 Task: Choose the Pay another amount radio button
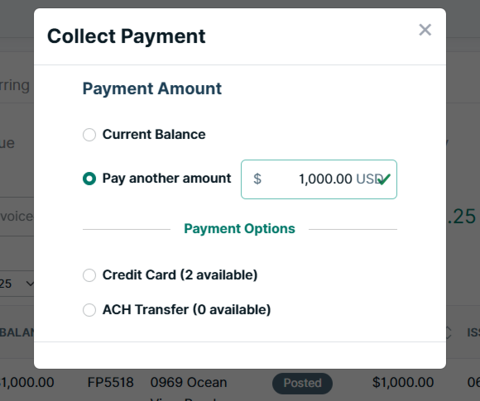point(89,178)
